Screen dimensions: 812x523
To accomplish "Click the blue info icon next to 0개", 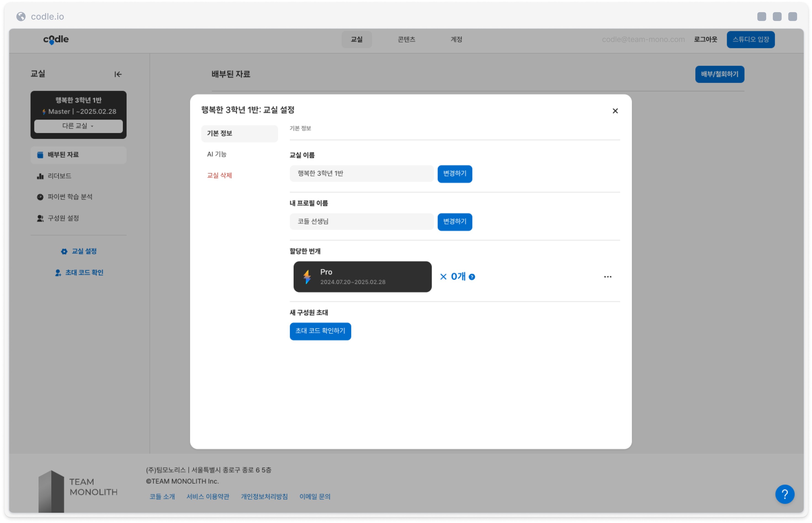I will 471,277.
